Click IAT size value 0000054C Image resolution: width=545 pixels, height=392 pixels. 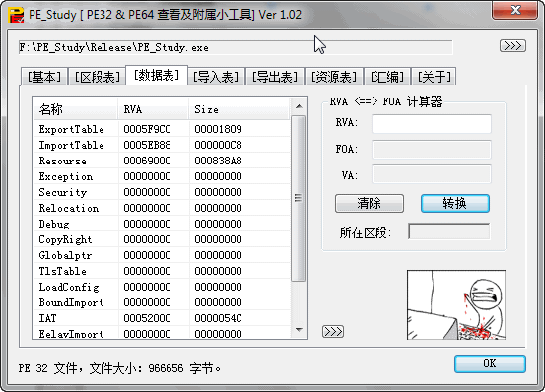point(218,318)
